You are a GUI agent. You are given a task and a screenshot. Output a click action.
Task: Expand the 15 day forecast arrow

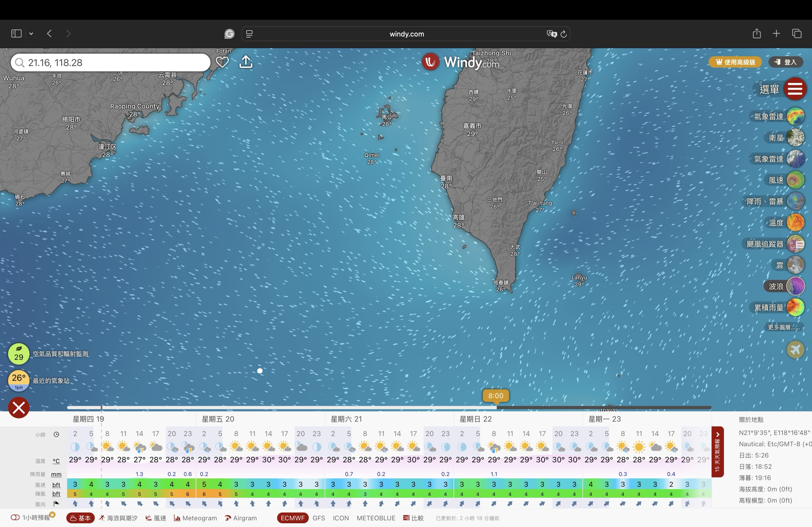pos(718,452)
